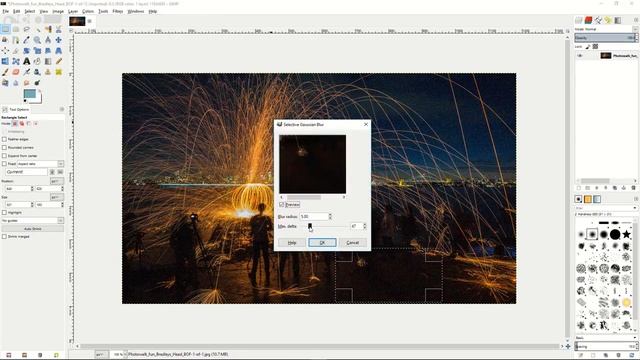
Task: Select the Scissors Select tool
Action: (x=59, y=29)
